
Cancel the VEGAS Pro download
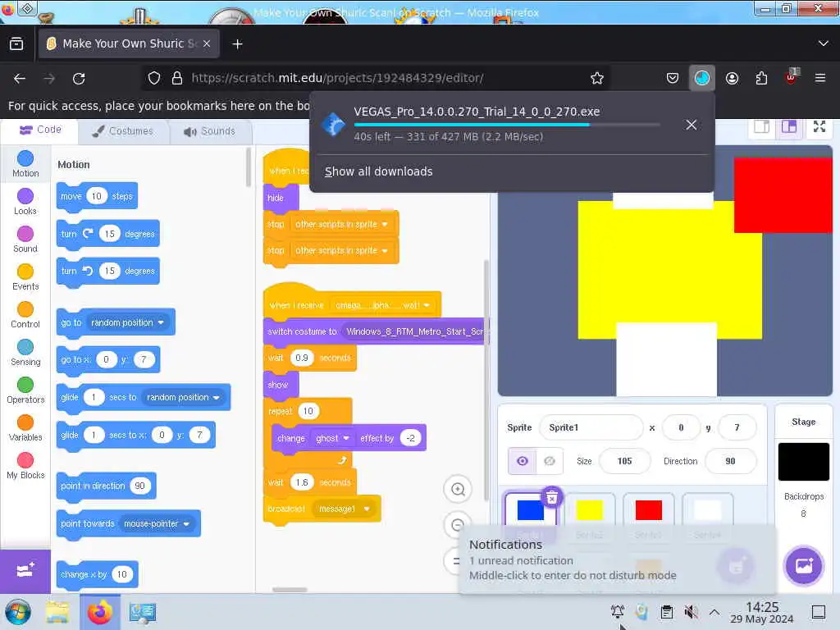click(691, 125)
